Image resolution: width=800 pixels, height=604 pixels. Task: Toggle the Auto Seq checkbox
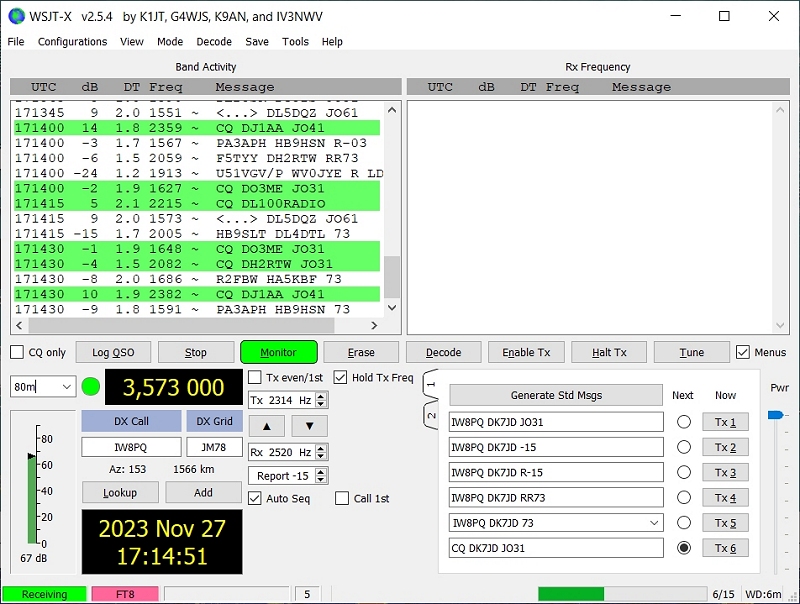(255, 498)
